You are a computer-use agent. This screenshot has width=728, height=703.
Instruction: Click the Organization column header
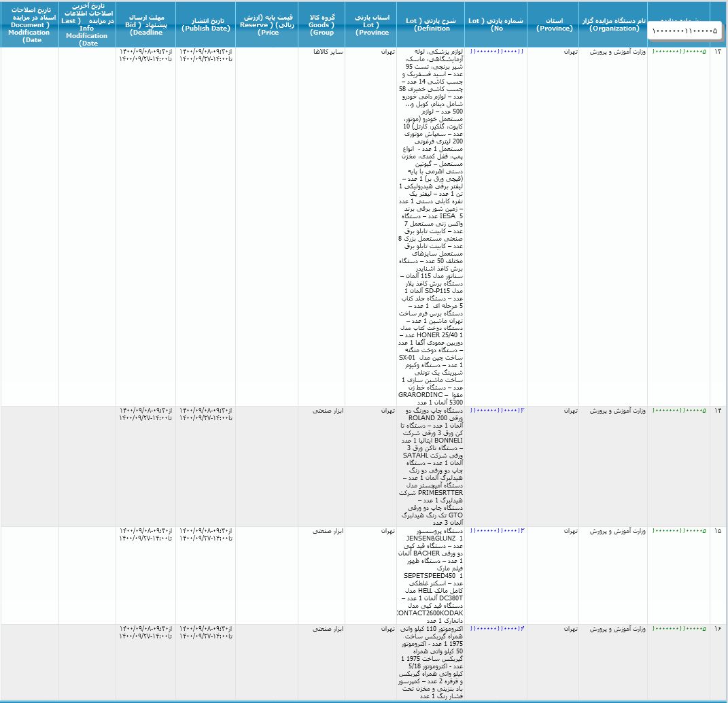pyautogui.click(x=612, y=24)
